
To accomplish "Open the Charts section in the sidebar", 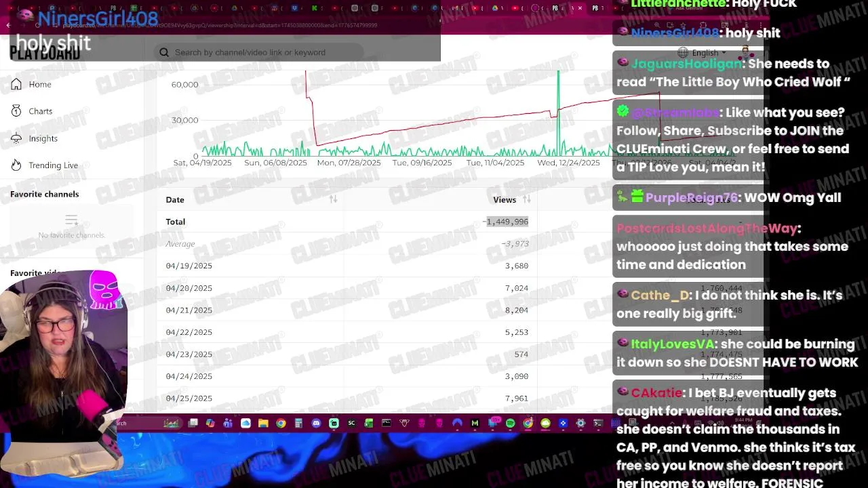I will pyautogui.click(x=31, y=111).
